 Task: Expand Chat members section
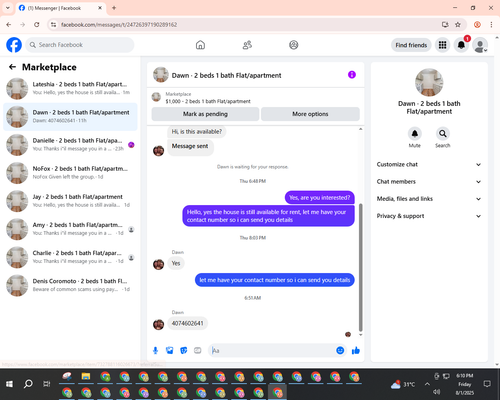tap(429, 182)
